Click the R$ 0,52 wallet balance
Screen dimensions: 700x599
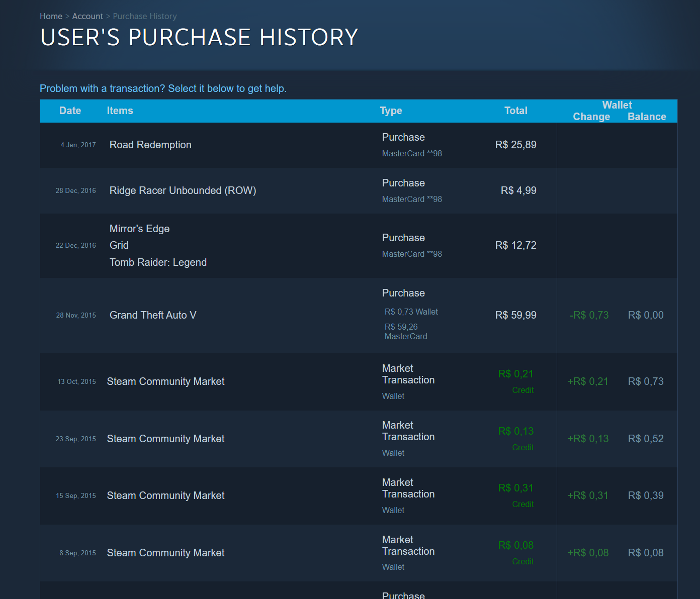pos(646,439)
